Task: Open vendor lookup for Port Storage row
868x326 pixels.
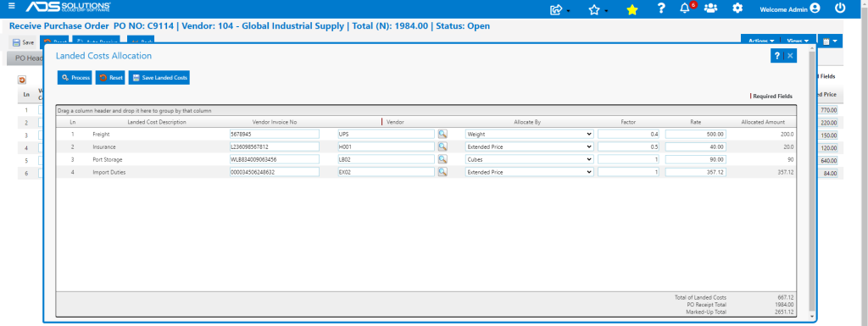Action: click(x=442, y=159)
